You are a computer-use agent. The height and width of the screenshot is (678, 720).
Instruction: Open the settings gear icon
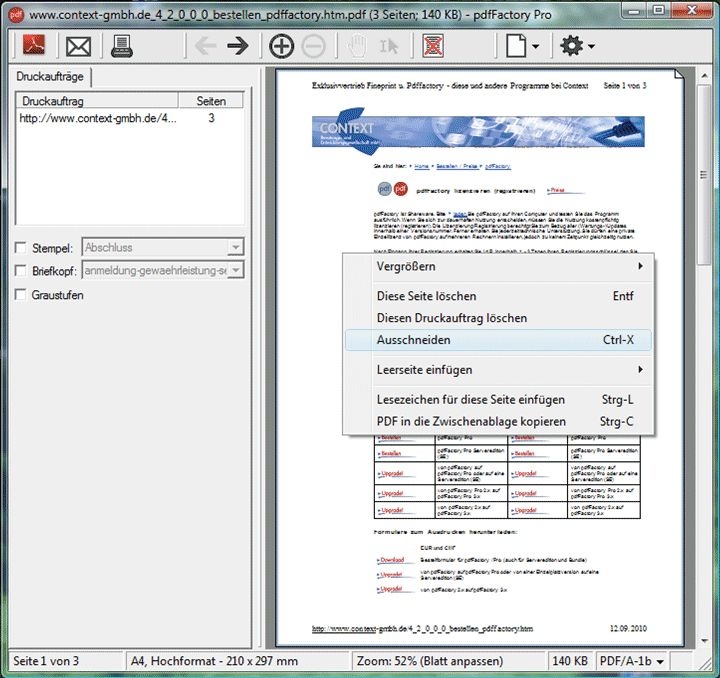point(573,46)
